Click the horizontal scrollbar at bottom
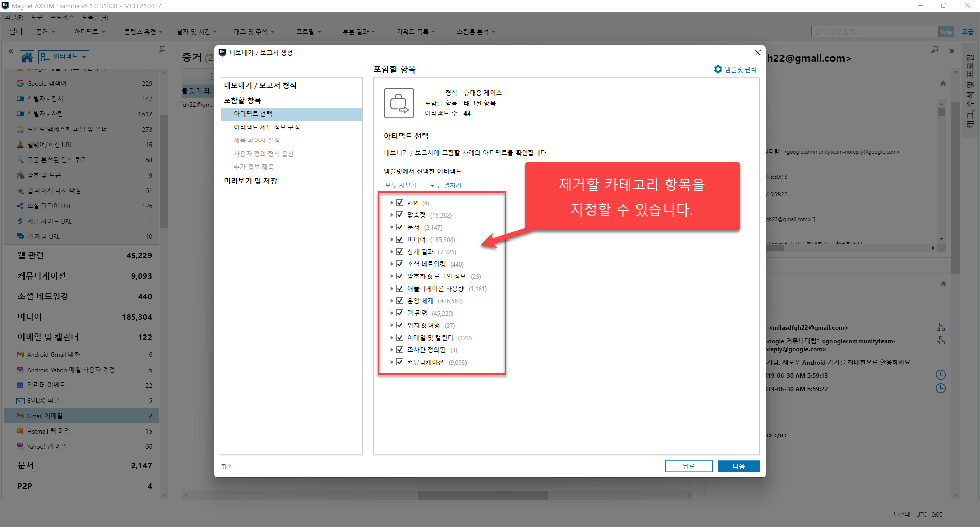The height and width of the screenshot is (527, 980). point(482,495)
